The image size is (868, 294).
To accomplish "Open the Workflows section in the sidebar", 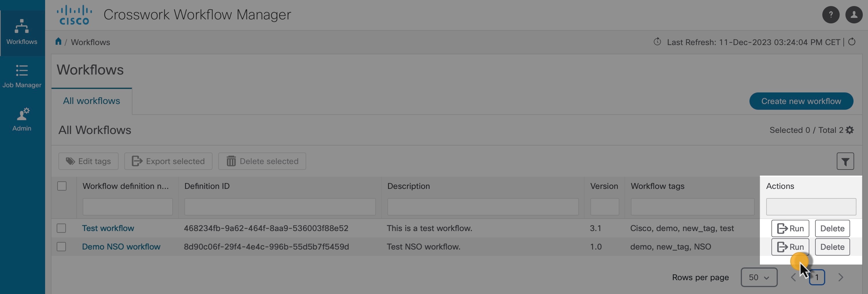I will 22,32.
